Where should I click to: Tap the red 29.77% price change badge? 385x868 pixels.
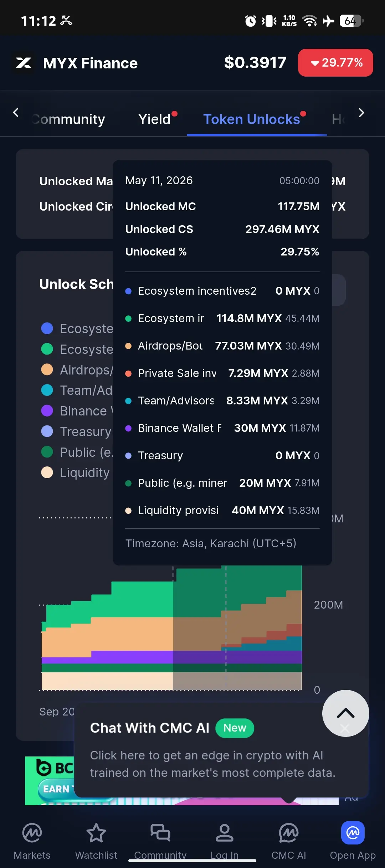click(335, 63)
